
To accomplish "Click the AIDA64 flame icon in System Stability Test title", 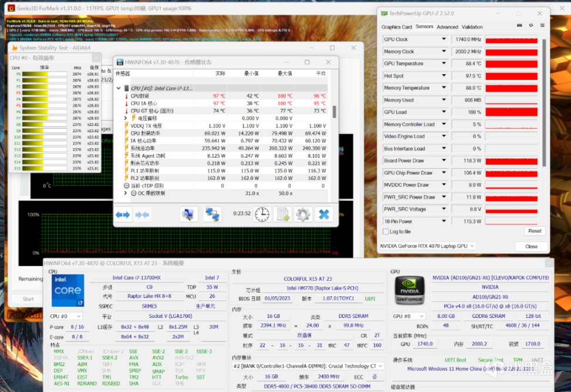I will coord(15,48).
